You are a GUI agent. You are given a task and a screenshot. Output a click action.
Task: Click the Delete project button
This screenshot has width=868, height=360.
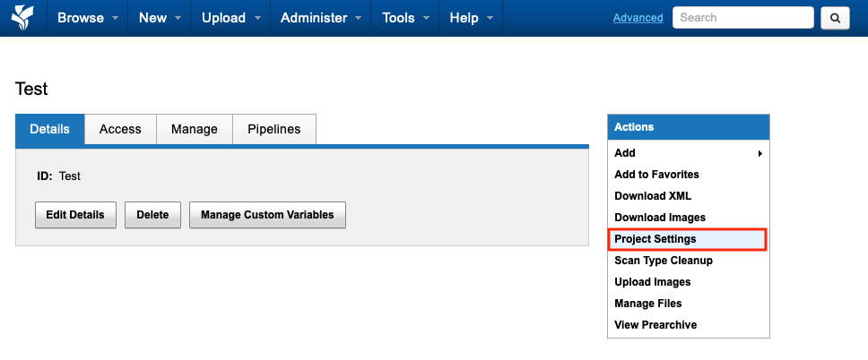[x=152, y=215]
